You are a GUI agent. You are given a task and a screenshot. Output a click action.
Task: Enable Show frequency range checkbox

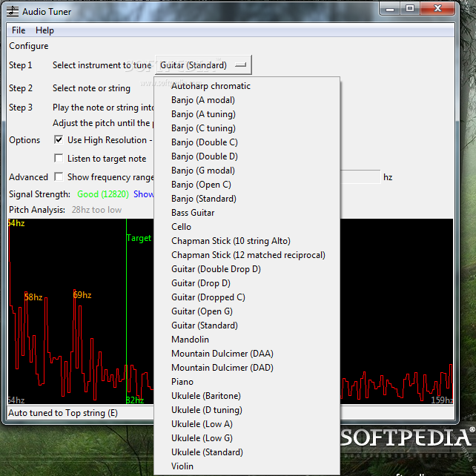click(x=59, y=176)
